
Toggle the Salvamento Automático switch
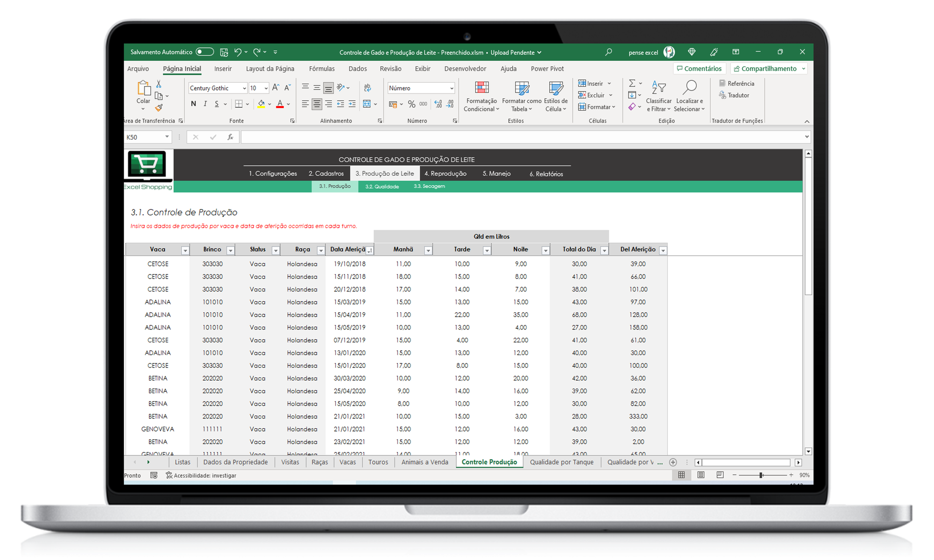[x=205, y=52]
